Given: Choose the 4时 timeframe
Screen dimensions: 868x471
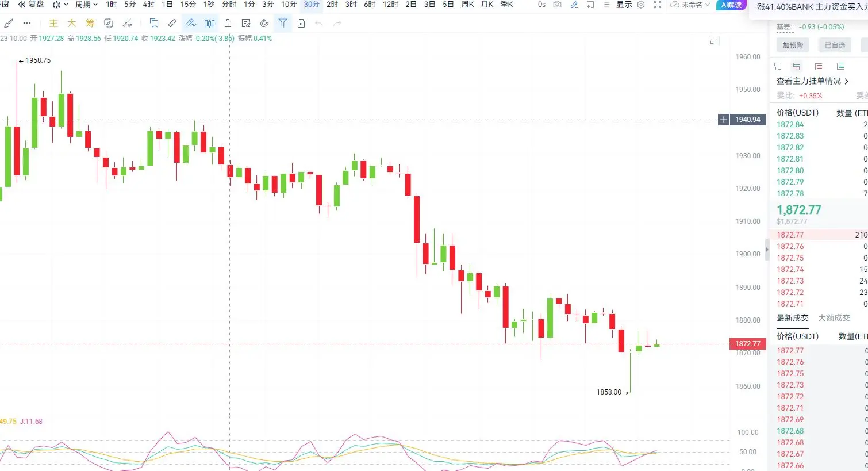Looking at the screenshot, I should click(x=149, y=5).
